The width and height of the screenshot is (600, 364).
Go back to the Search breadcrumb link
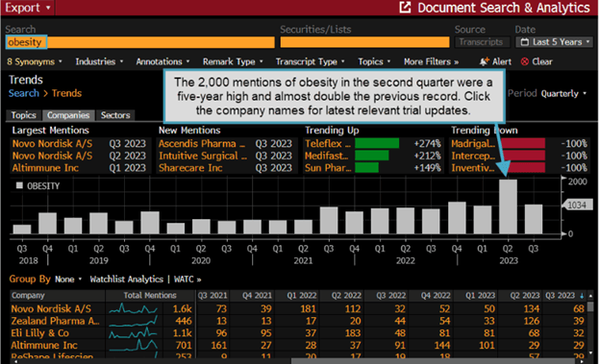click(24, 93)
